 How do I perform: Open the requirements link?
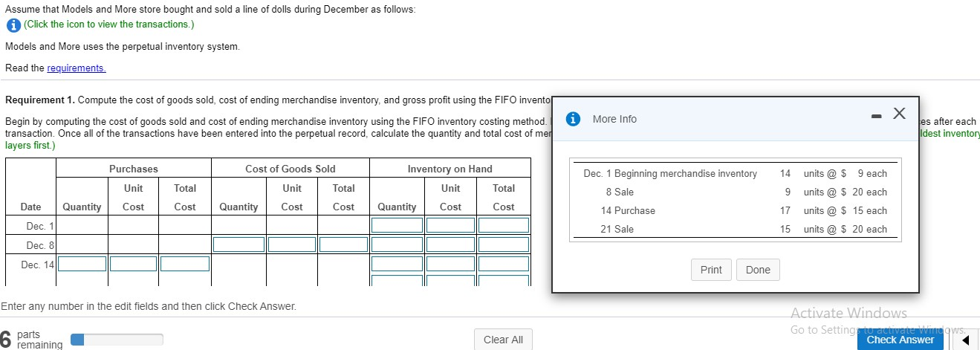77,68
